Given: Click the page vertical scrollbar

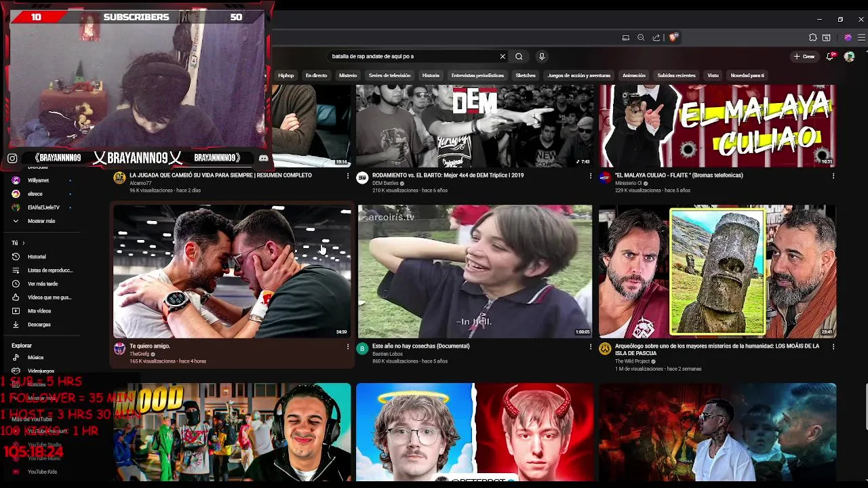Looking at the screenshot, I should [x=865, y=407].
